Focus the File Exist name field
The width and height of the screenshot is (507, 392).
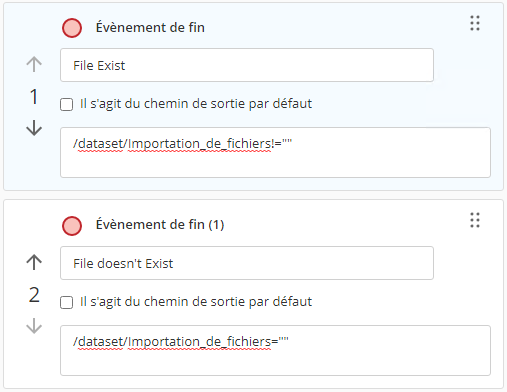[247, 65]
